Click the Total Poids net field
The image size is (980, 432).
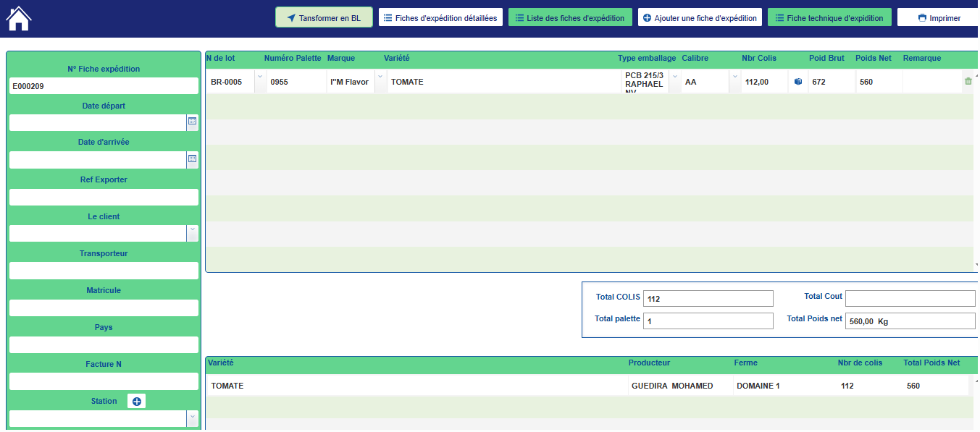910,321
